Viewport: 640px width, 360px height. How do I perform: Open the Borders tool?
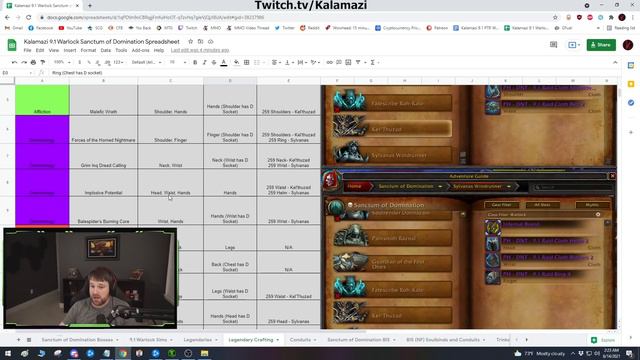pyautogui.click(x=247, y=62)
